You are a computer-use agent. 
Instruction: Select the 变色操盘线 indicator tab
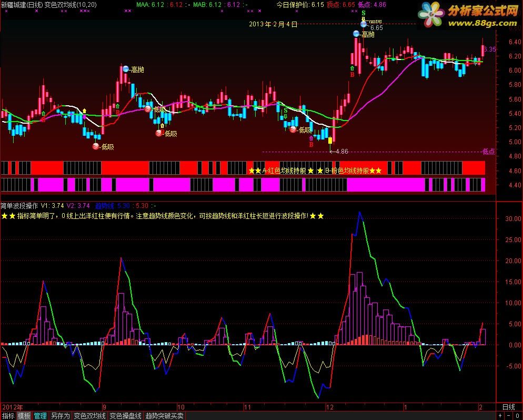(x=125, y=416)
